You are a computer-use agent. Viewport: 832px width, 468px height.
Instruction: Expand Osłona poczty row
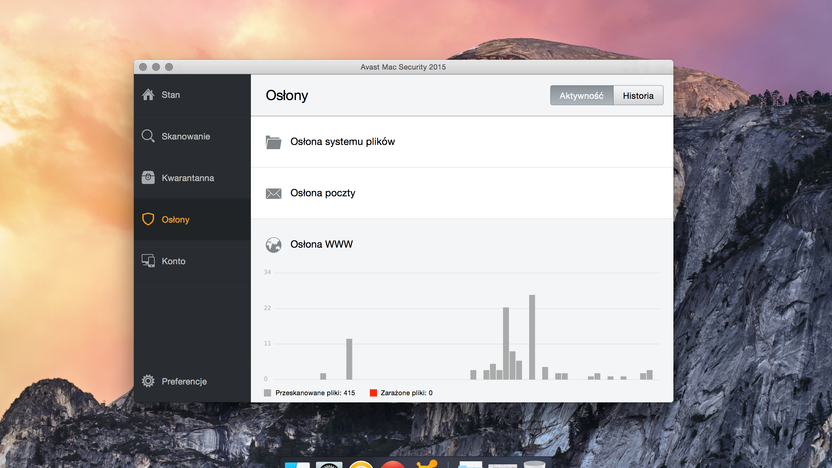[462, 193]
